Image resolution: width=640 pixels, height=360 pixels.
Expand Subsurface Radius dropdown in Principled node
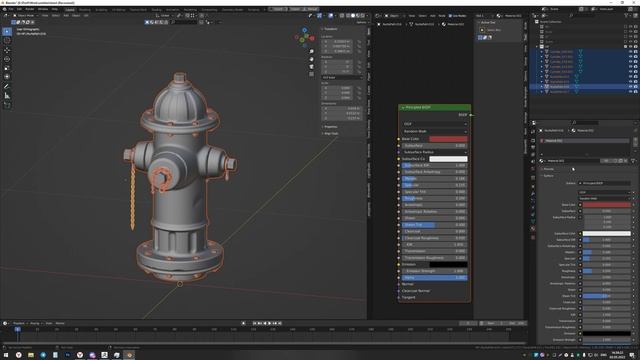coord(434,152)
